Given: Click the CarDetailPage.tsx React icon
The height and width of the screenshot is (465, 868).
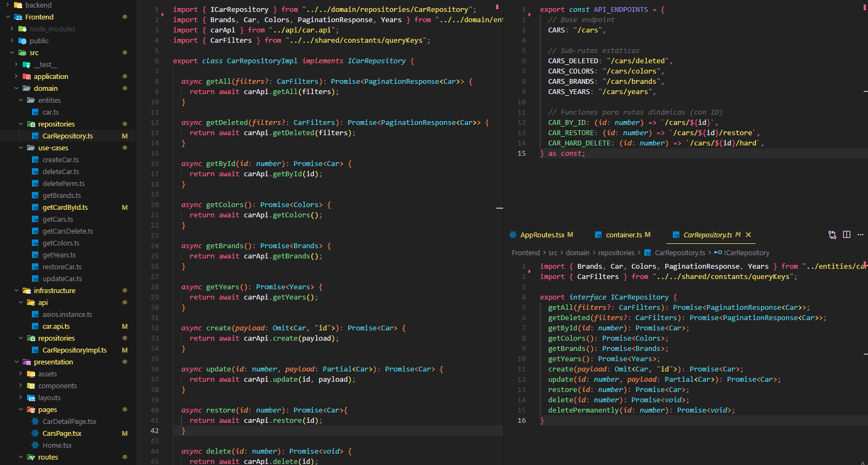Looking at the screenshot, I should (35, 422).
